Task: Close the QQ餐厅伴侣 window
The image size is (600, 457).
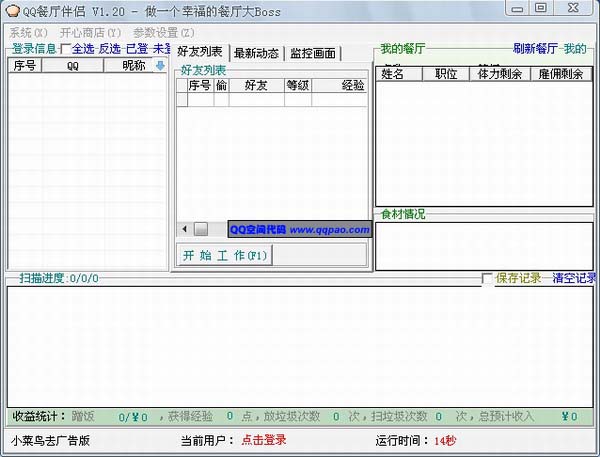Action: coord(573,8)
